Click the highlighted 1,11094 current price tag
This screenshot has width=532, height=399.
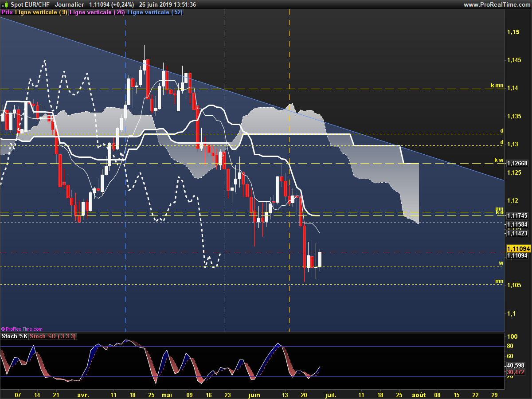tap(518, 249)
